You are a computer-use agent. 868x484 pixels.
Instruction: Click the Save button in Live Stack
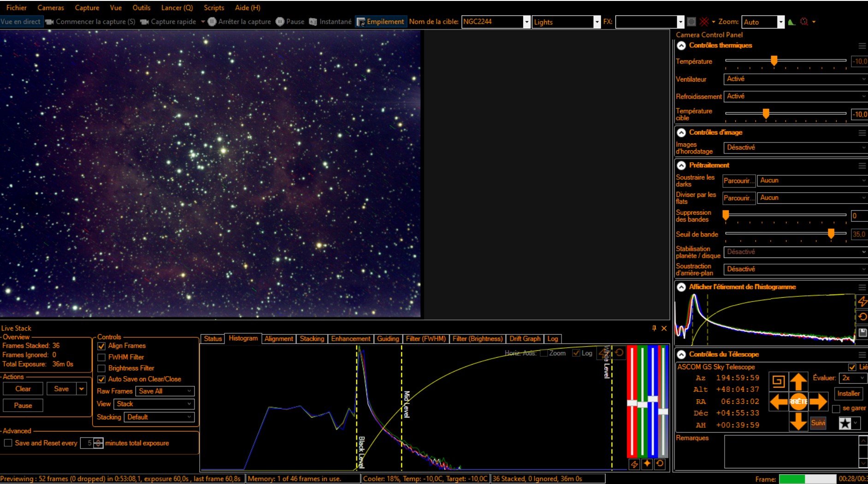61,389
